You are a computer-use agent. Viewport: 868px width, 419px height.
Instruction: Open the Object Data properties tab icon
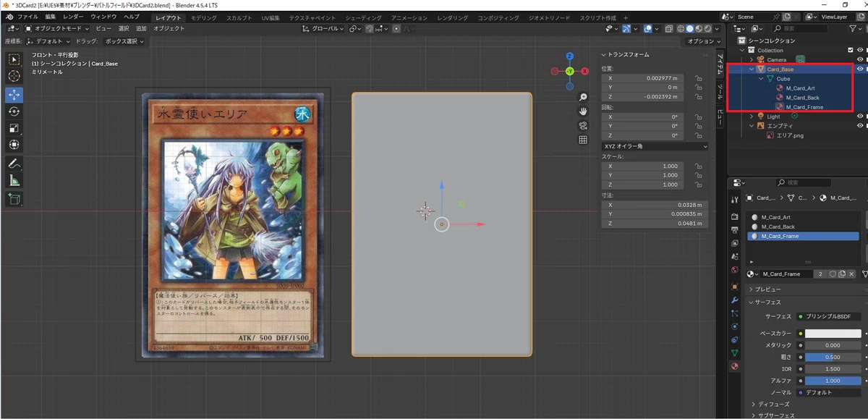(735, 352)
